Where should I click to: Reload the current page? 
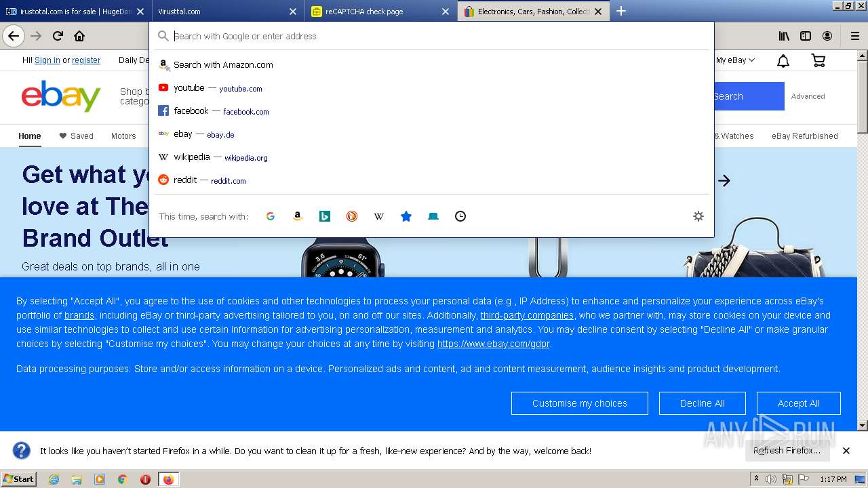[x=58, y=36]
